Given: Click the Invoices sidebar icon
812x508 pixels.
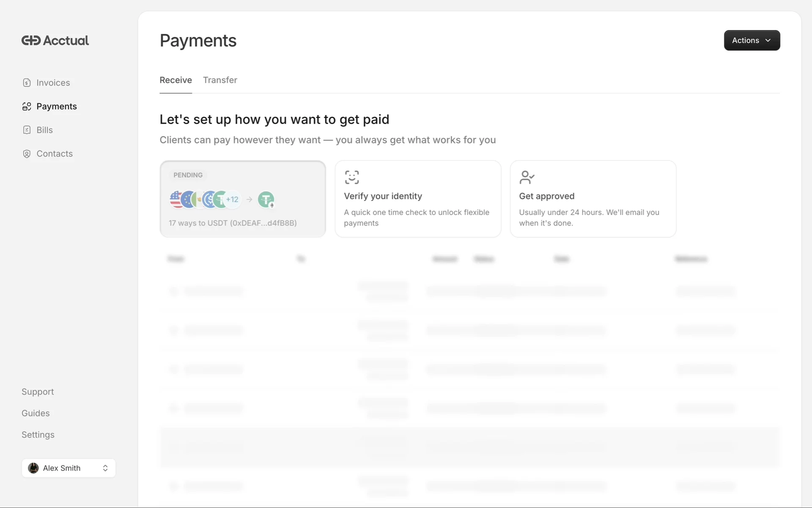Looking at the screenshot, I should click(x=27, y=83).
